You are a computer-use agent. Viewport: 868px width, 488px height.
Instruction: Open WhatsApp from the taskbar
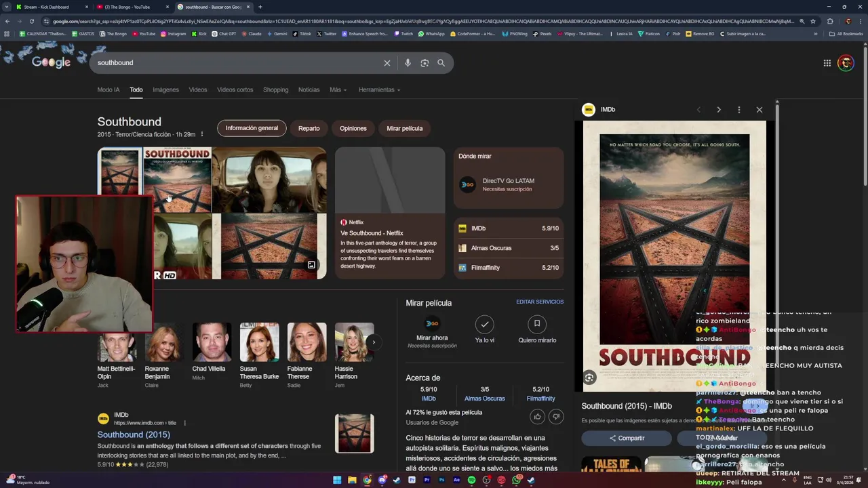[516, 481]
